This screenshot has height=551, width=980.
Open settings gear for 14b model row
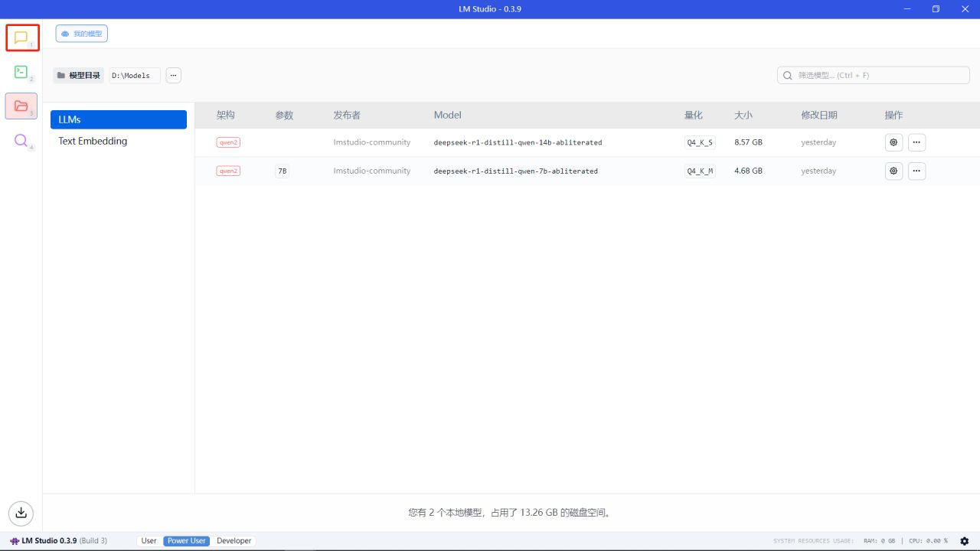(893, 142)
